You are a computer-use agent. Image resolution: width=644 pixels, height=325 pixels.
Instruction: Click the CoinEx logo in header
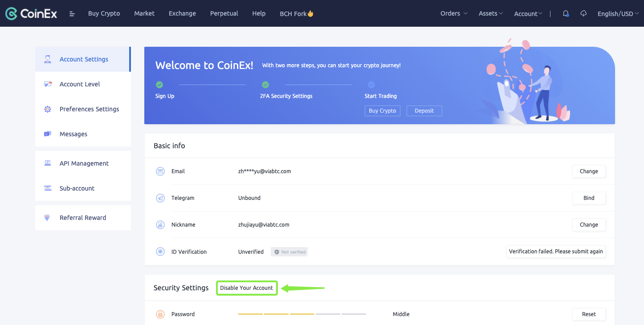(x=31, y=13)
